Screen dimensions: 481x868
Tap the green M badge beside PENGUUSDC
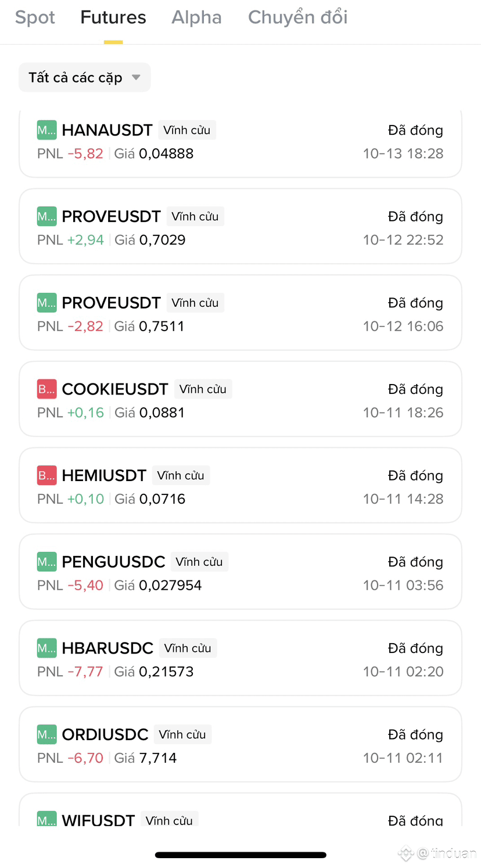click(46, 562)
